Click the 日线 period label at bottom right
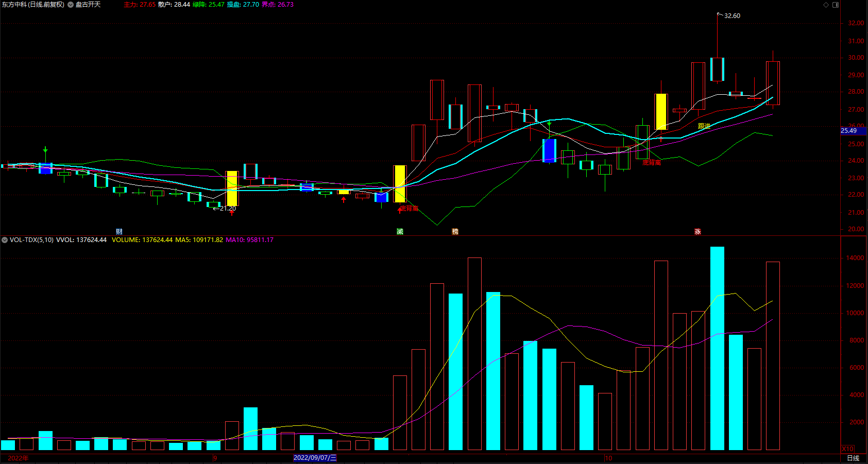This screenshot has width=868, height=464. pyautogui.click(x=853, y=458)
